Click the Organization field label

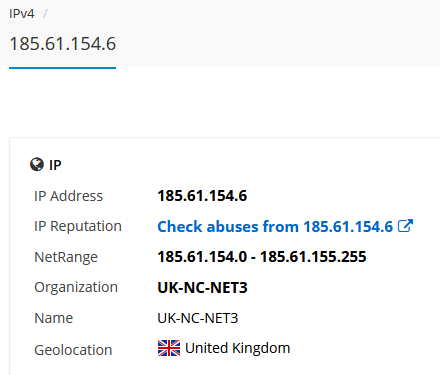tap(76, 287)
